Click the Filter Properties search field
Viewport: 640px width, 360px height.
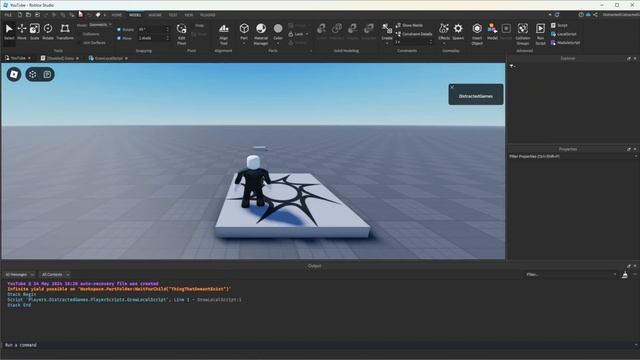[x=573, y=156]
